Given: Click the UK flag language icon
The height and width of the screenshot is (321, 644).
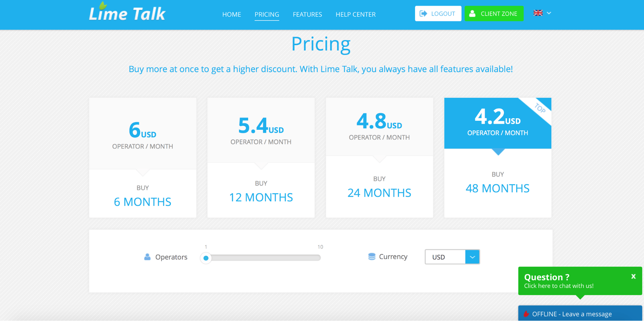Looking at the screenshot, I should (x=538, y=13).
